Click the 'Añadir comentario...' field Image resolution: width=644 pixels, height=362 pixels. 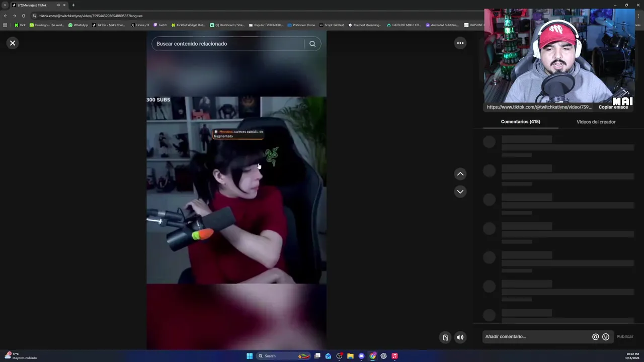(536, 337)
